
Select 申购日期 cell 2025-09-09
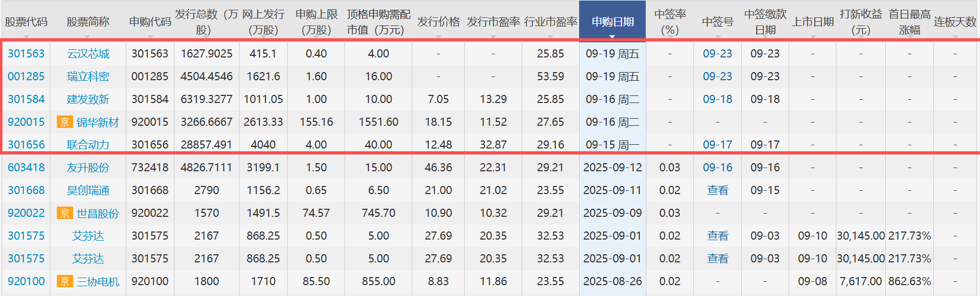pos(612,213)
